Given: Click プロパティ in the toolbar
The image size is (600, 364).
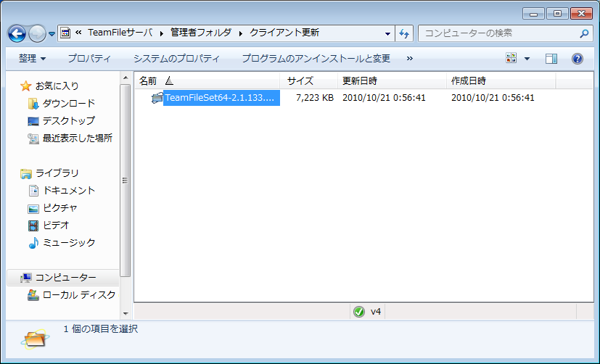Looking at the screenshot, I should (89, 59).
